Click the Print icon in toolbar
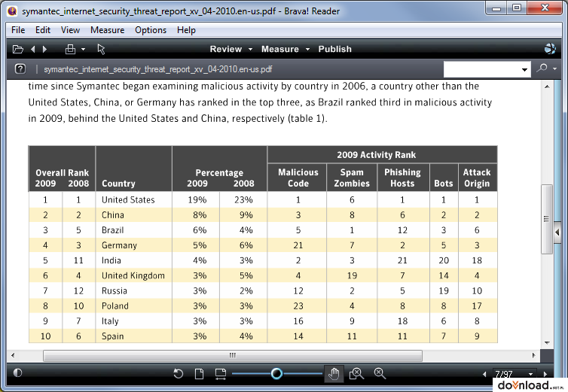The height and width of the screenshot is (392, 568). [x=70, y=49]
